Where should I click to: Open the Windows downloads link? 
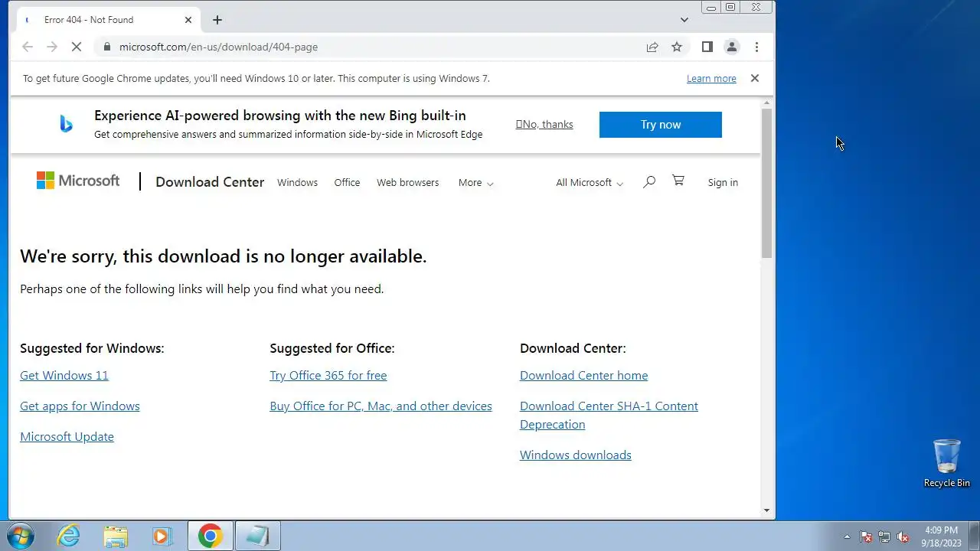pos(576,455)
